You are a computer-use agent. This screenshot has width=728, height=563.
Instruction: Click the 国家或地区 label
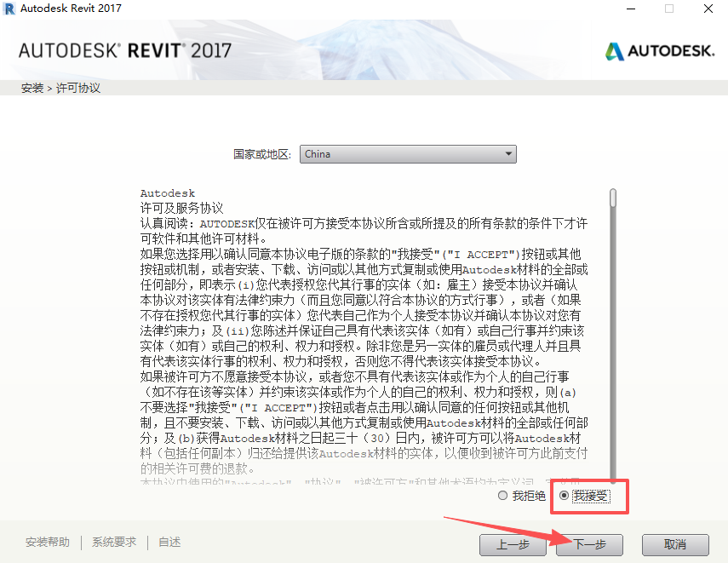[262, 154]
